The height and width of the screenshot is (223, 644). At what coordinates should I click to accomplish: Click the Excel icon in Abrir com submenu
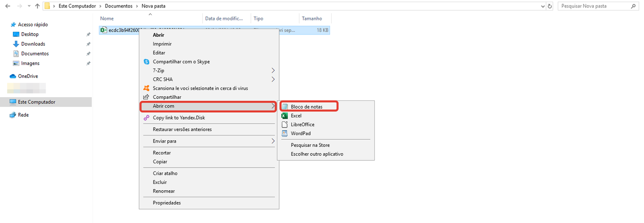[285, 116]
